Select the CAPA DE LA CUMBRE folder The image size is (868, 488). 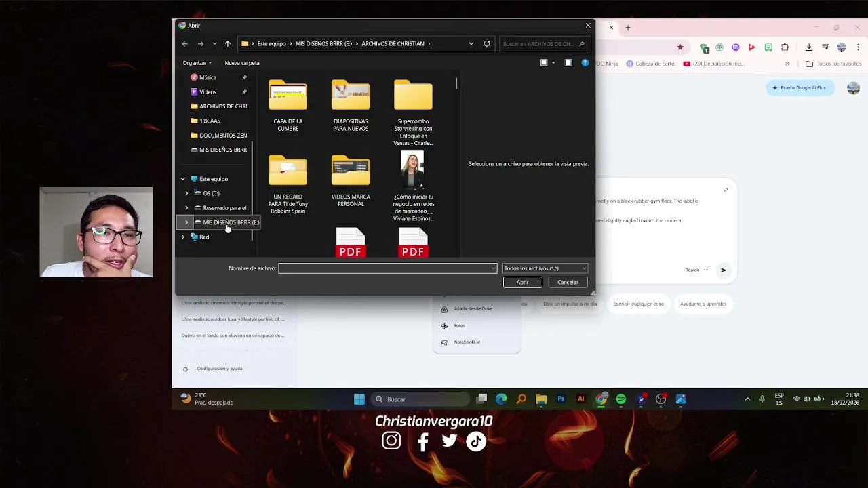point(288,106)
